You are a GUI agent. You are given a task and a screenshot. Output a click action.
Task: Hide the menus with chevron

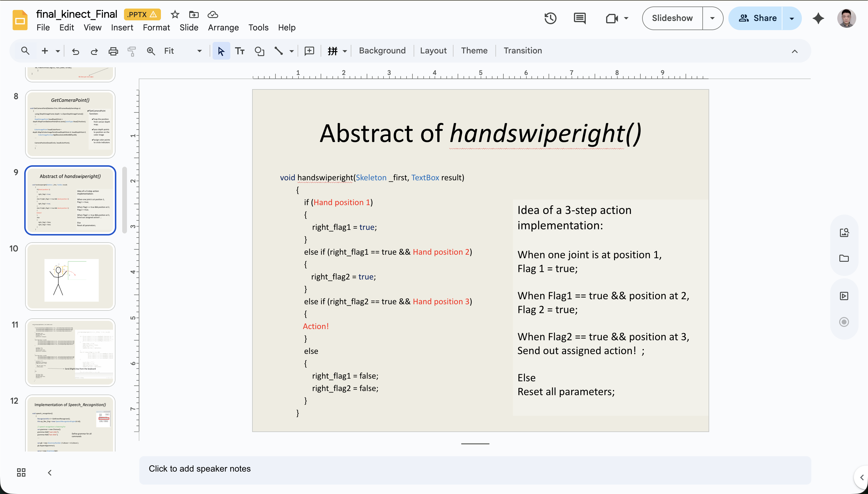coord(794,51)
